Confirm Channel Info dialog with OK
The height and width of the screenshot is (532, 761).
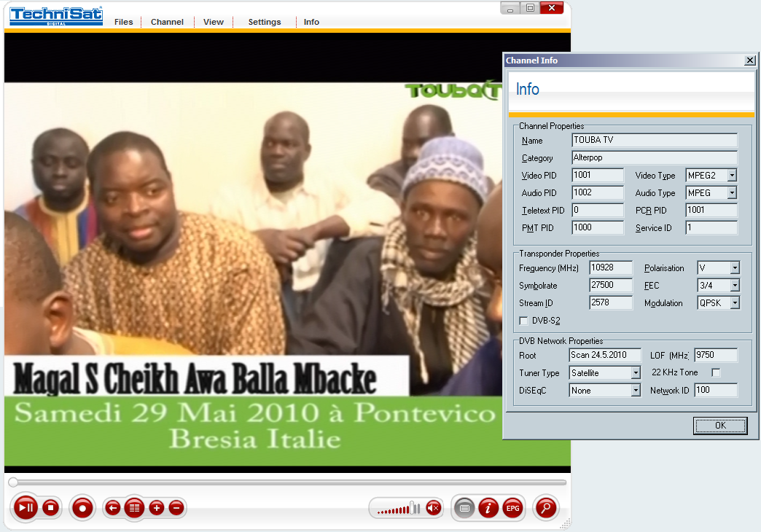(x=720, y=426)
